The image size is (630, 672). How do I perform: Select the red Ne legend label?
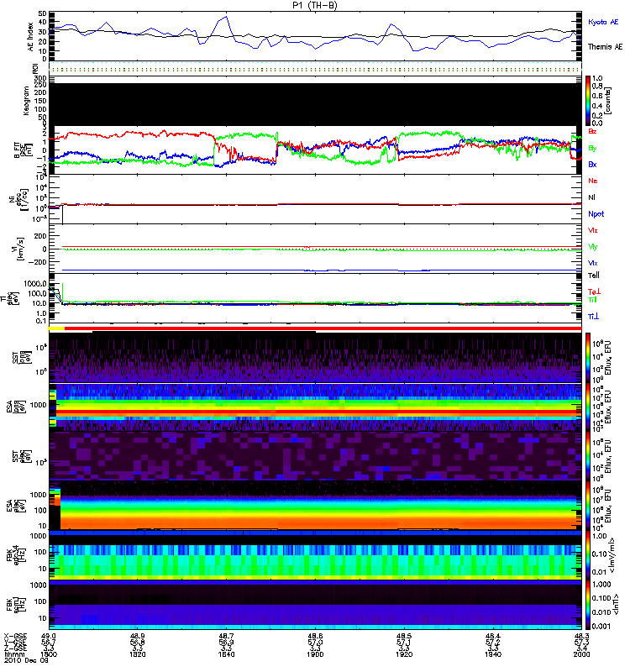[593, 181]
